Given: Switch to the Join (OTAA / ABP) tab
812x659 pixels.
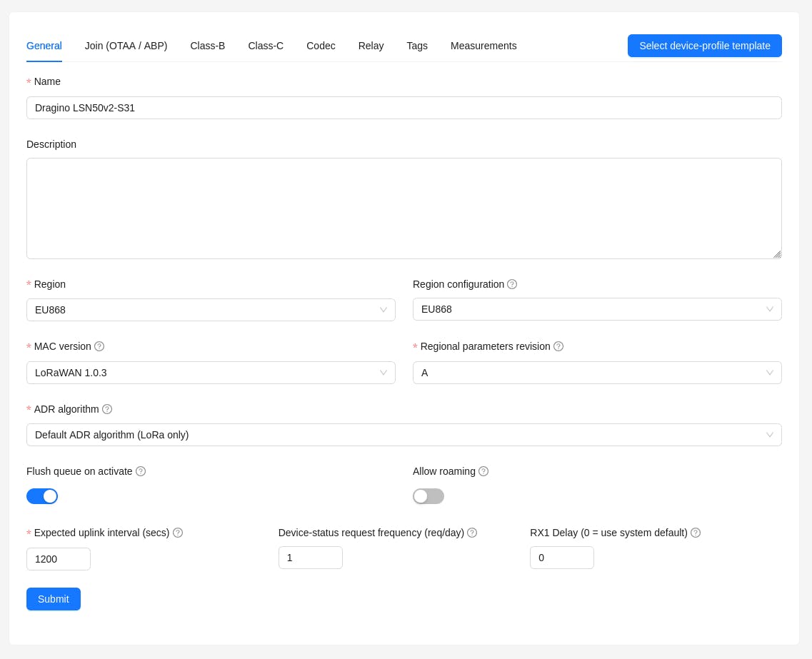Looking at the screenshot, I should pos(126,46).
